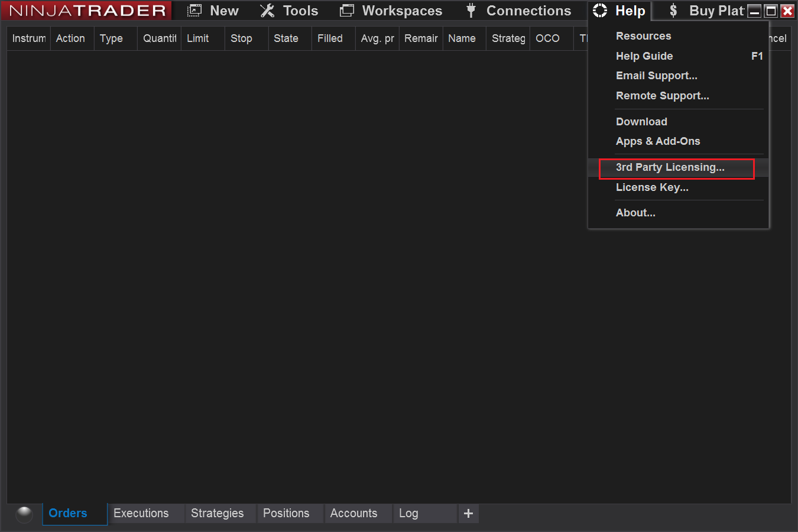Switch to the Orders tab

point(74,513)
